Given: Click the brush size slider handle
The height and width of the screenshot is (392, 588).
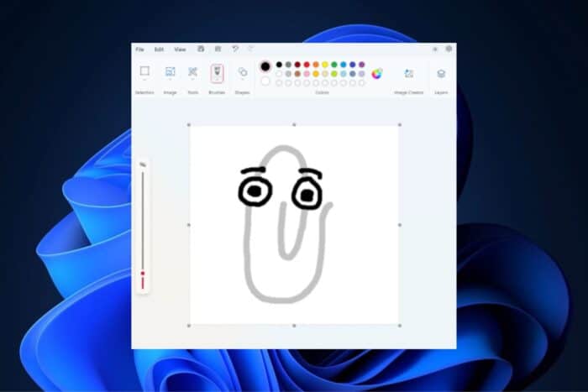Looking at the screenshot, I should (x=143, y=273).
